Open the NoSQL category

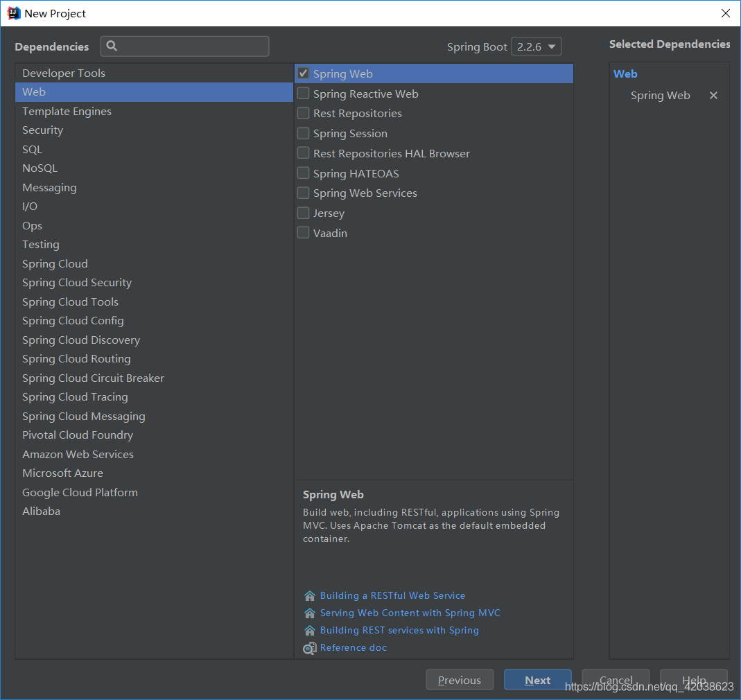[x=154, y=168]
